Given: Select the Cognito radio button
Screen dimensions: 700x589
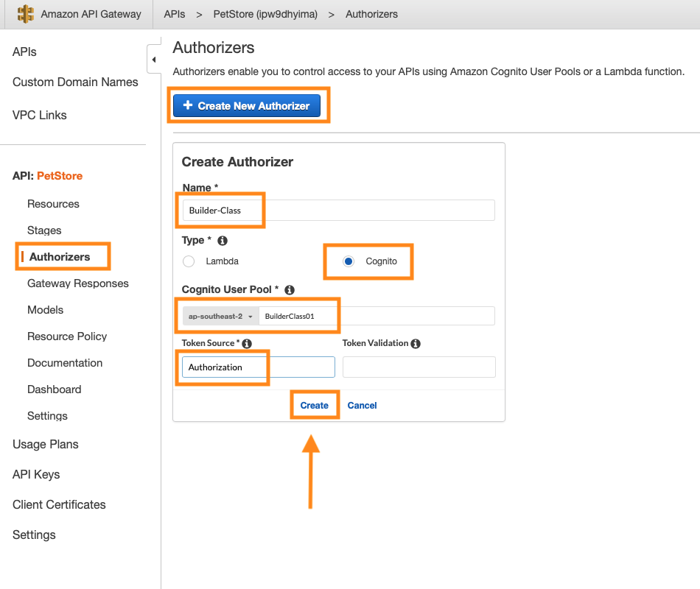Looking at the screenshot, I should (x=349, y=261).
